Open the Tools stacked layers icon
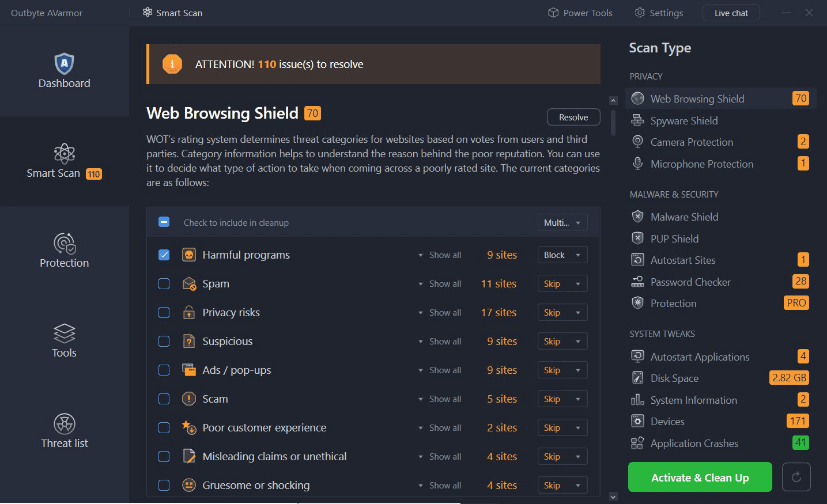The height and width of the screenshot is (504, 827). [x=64, y=334]
